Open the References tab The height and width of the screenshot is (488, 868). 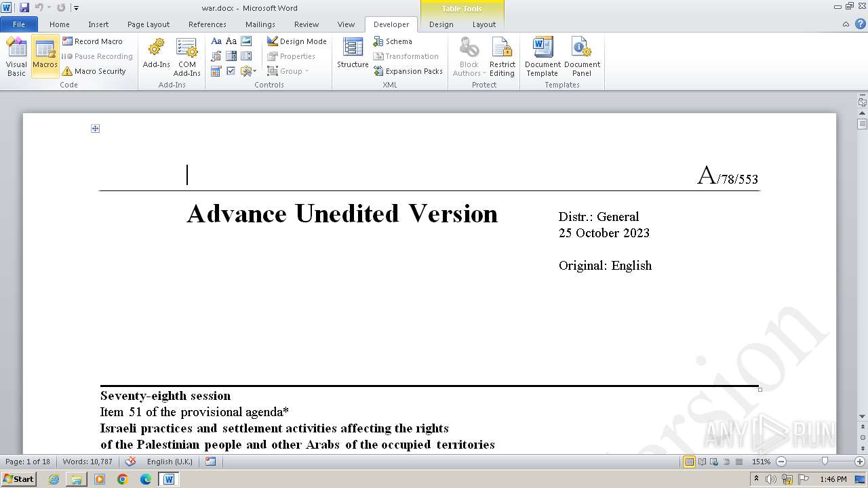pos(208,24)
